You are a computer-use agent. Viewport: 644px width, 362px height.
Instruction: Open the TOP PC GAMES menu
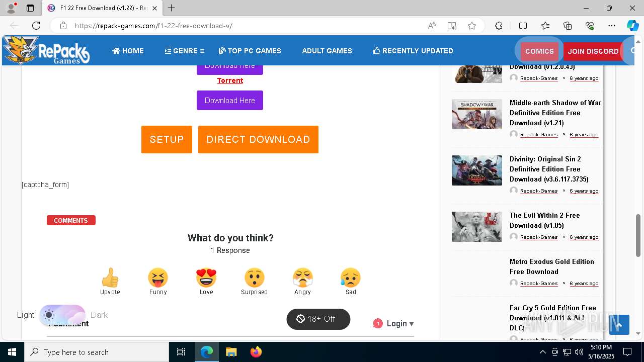250,51
